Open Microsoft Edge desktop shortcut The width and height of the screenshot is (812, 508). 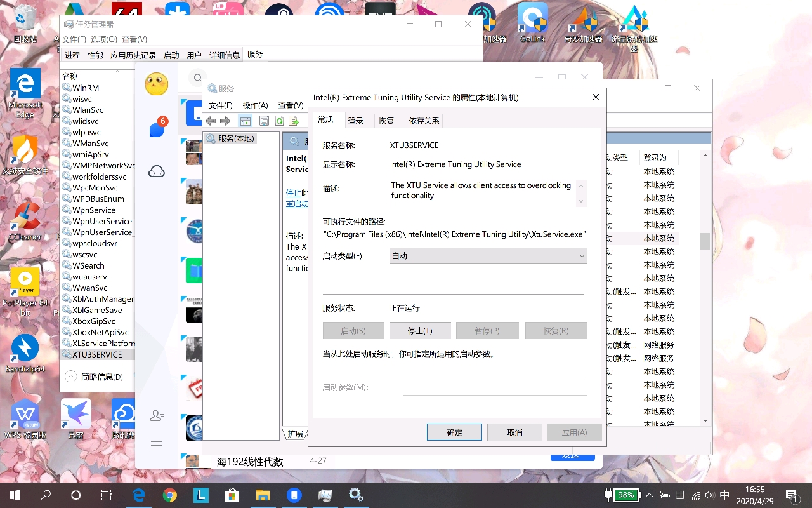pyautogui.click(x=25, y=93)
